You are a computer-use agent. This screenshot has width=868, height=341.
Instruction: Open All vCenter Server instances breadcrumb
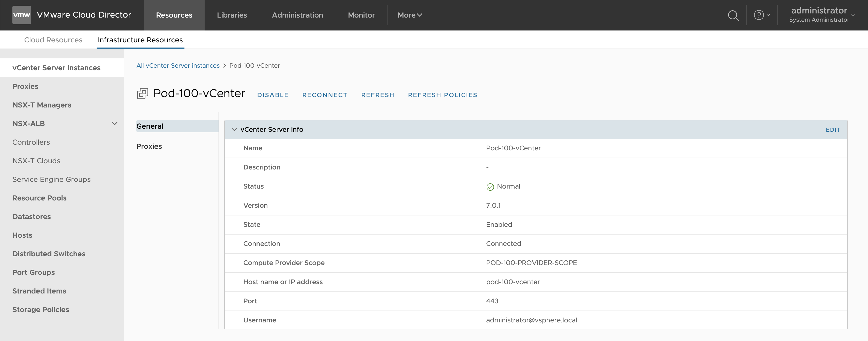pyautogui.click(x=178, y=66)
